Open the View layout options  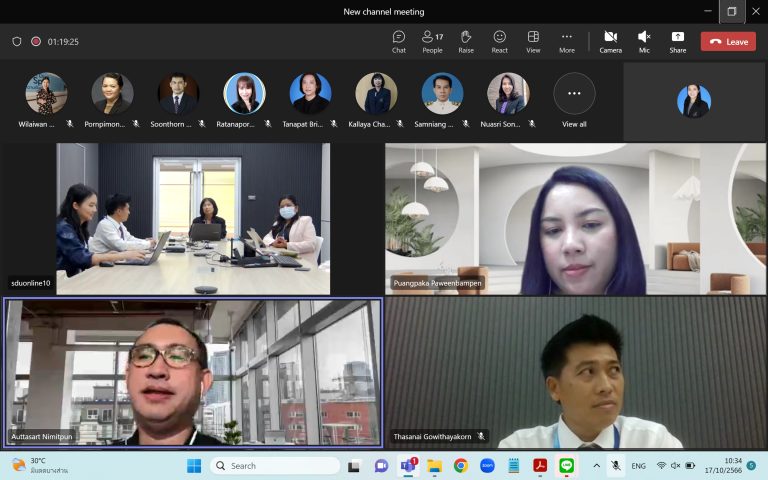(533, 41)
